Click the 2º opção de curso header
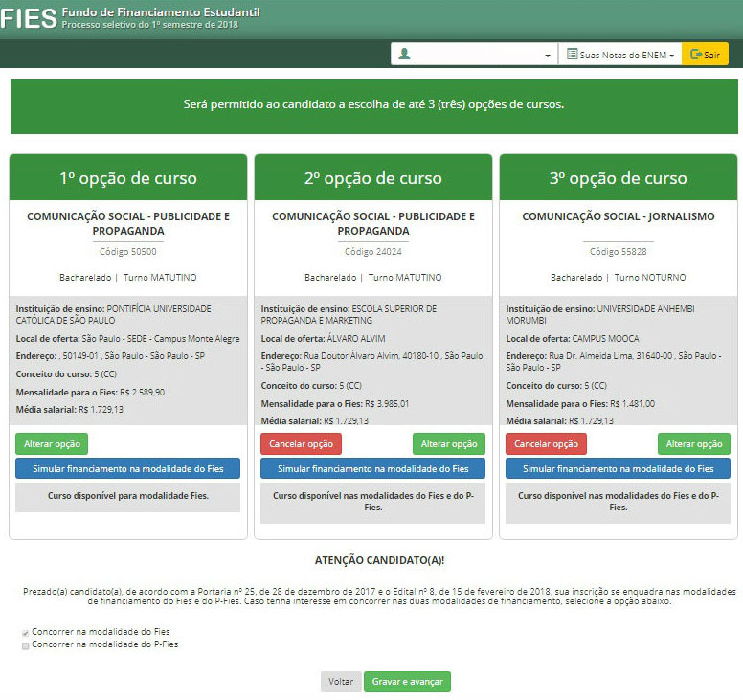743x700 pixels. 372,178
